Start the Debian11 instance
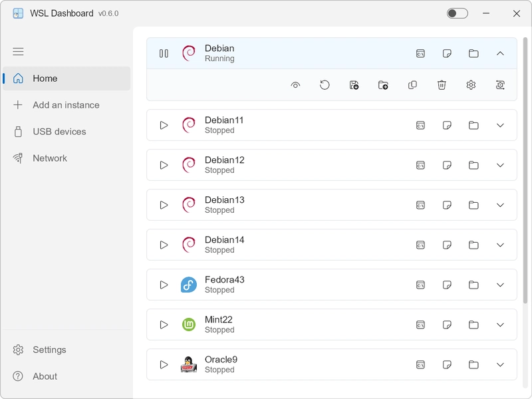The height and width of the screenshot is (399, 532). point(164,125)
